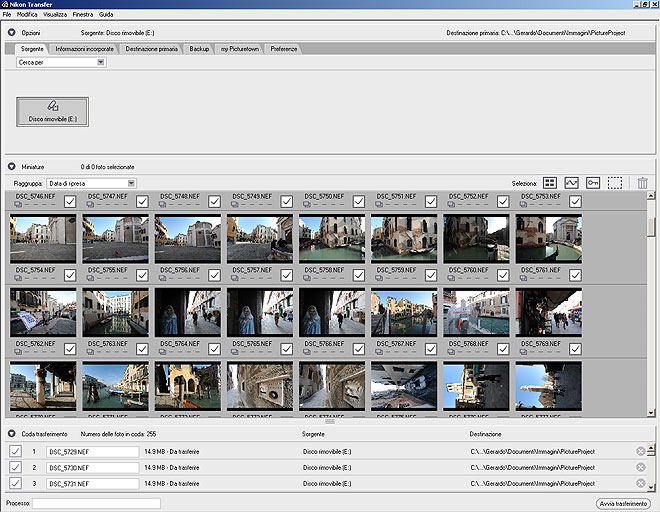
Task: Switch to the Destinazione primaria tab
Action: (x=152, y=49)
